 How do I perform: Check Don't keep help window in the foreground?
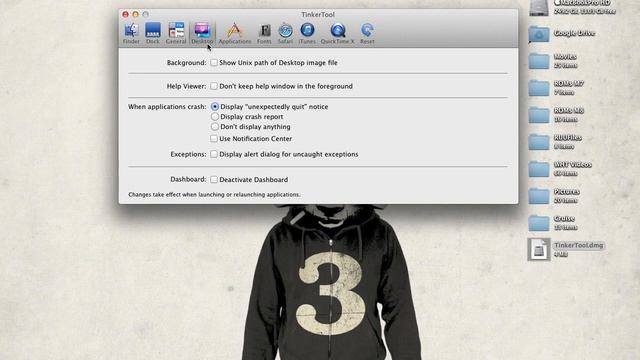(x=214, y=86)
